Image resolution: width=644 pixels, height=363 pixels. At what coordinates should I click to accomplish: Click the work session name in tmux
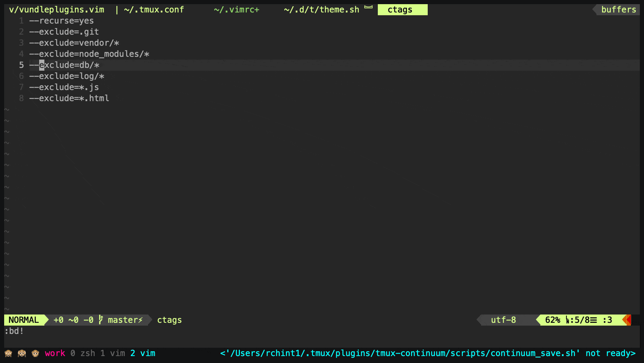(x=55, y=353)
